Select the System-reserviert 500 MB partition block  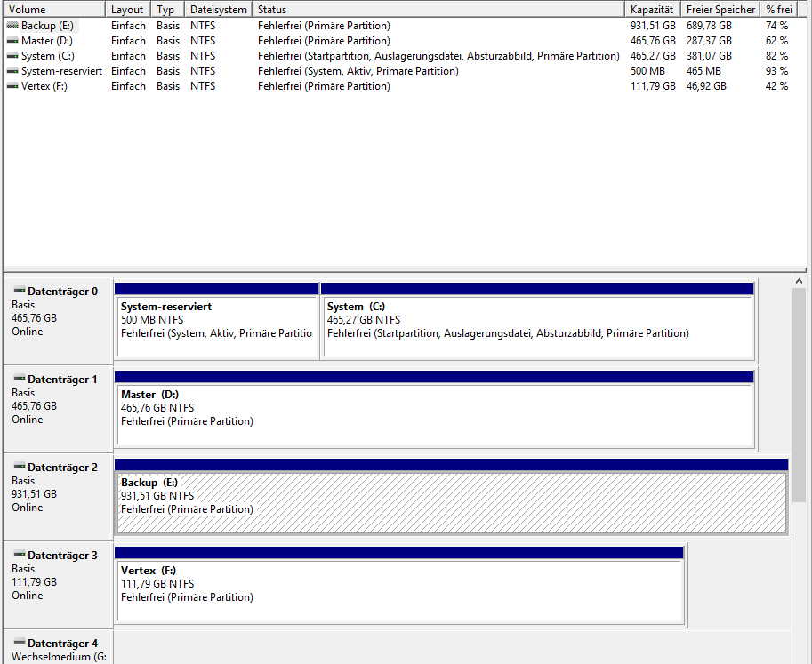coord(216,321)
